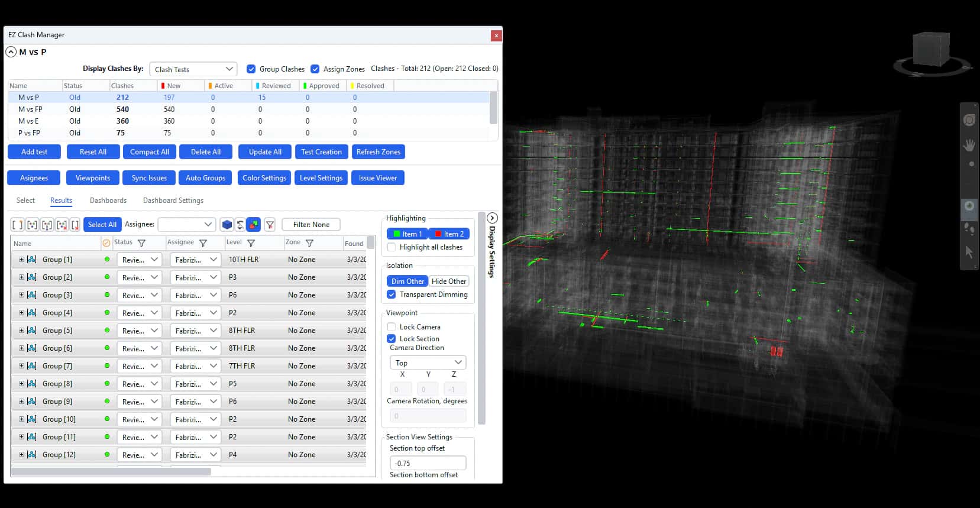Click the refresh arrows toolbar icon
The image size is (980, 508).
coord(240,225)
